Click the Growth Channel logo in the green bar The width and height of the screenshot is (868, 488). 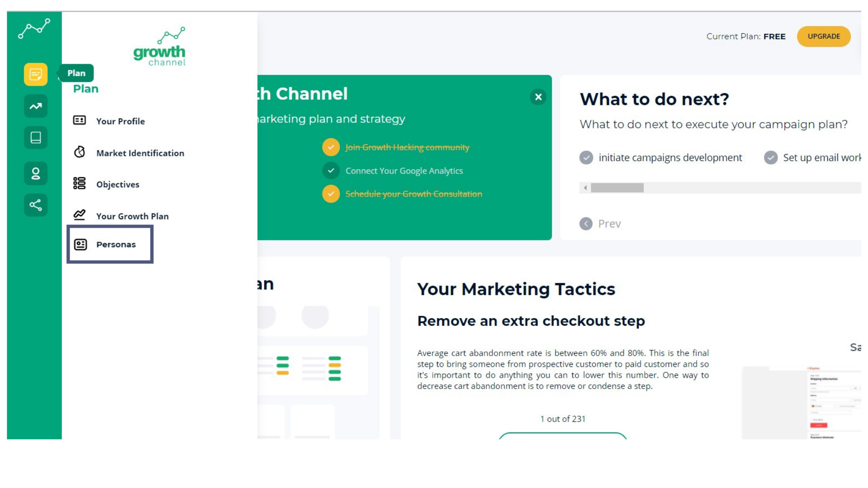pyautogui.click(x=34, y=29)
